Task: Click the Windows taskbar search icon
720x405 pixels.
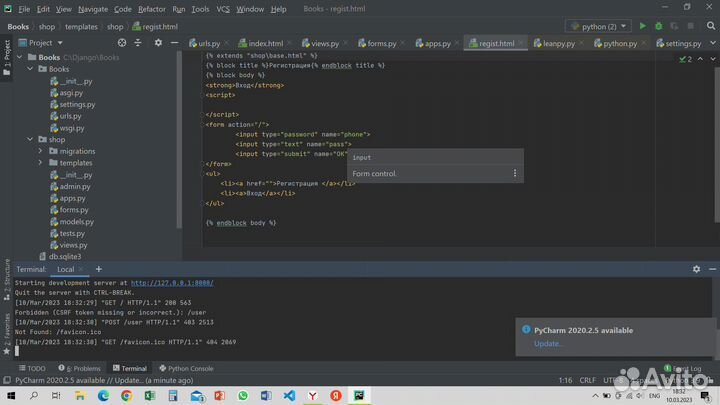Action: (34, 395)
